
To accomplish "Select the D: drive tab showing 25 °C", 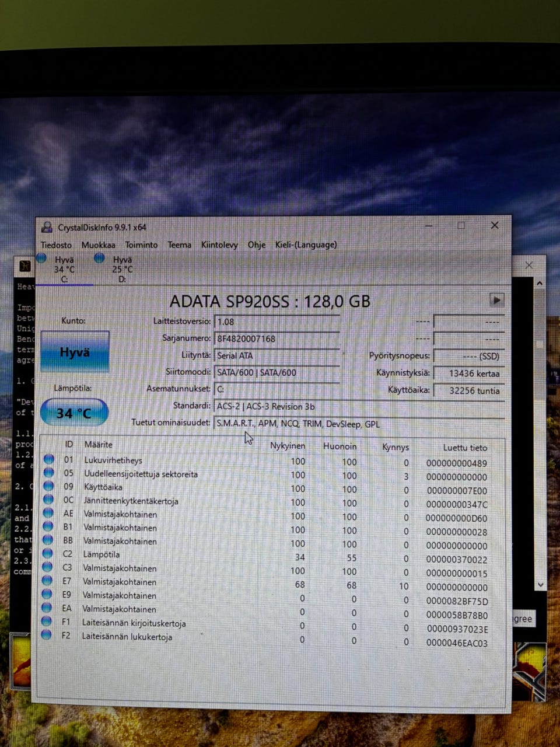I will tap(121, 269).
